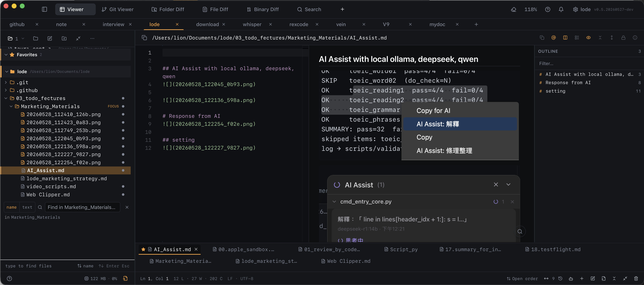Screen dimensions: 644x285
Task: Toggle the preview eye icon
Action: point(588,38)
